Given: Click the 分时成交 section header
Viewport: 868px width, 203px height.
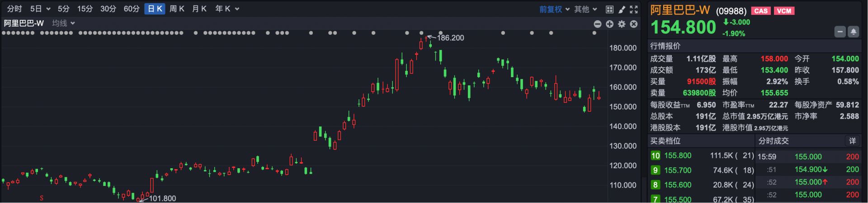Looking at the screenshot, I should (x=774, y=141).
